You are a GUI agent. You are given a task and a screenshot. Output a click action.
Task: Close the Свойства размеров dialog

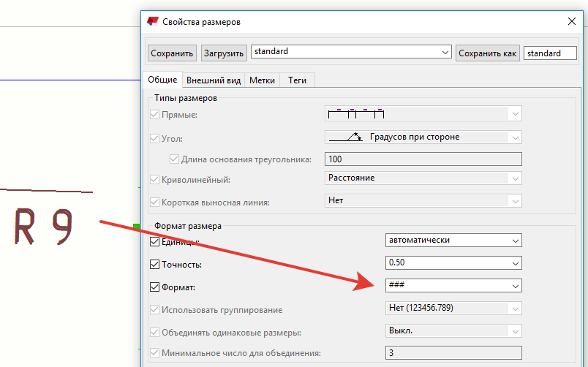571,21
